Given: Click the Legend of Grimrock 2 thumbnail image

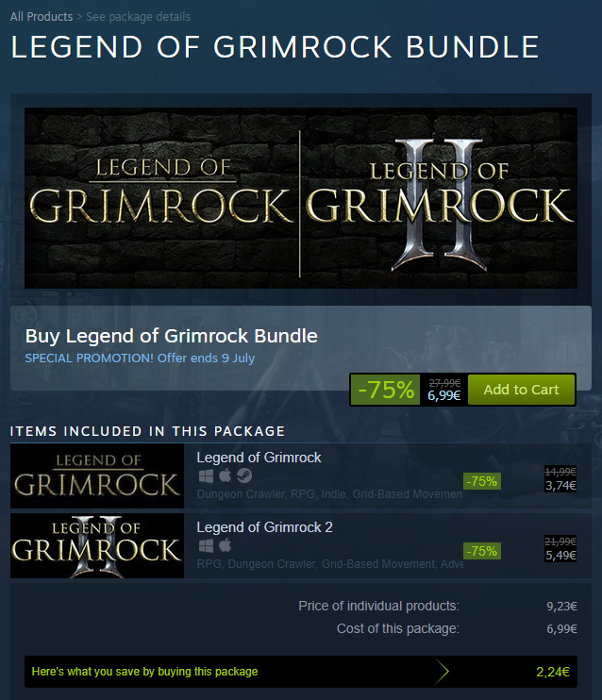Looking at the screenshot, I should tap(97, 545).
